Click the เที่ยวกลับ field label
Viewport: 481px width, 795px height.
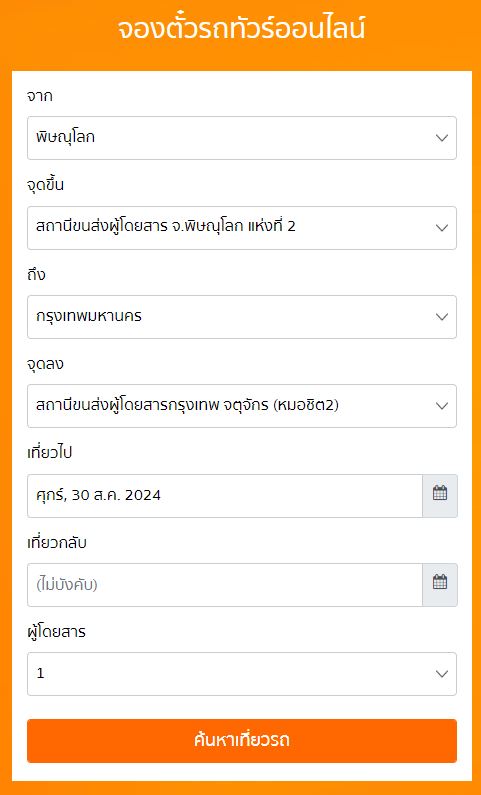(x=57, y=542)
